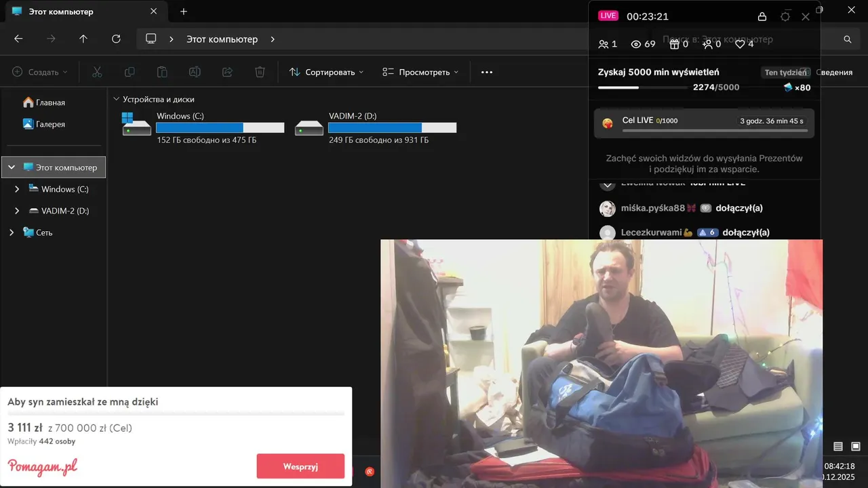Click the Cel LIVE 0/1000 progress bar
This screenshot has width=868, height=488.
713,130
